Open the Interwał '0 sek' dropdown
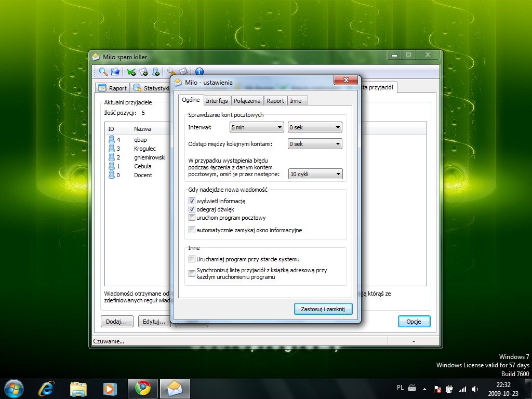 click(315, 127)
